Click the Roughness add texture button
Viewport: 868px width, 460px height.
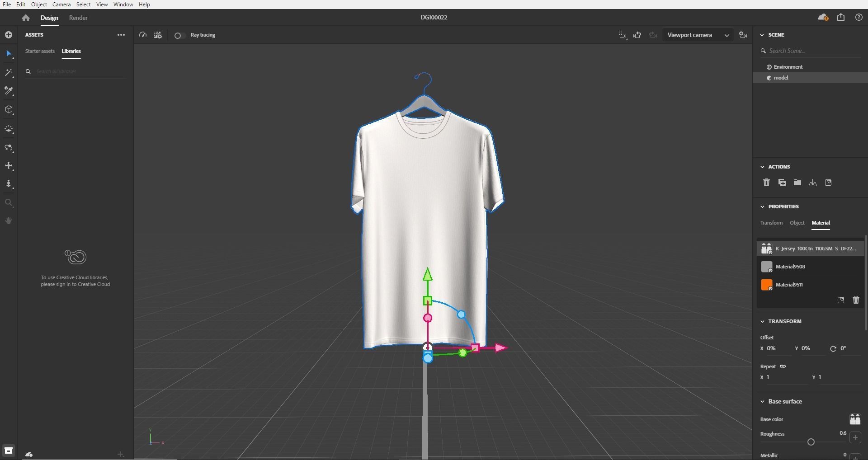pos(855,437)
